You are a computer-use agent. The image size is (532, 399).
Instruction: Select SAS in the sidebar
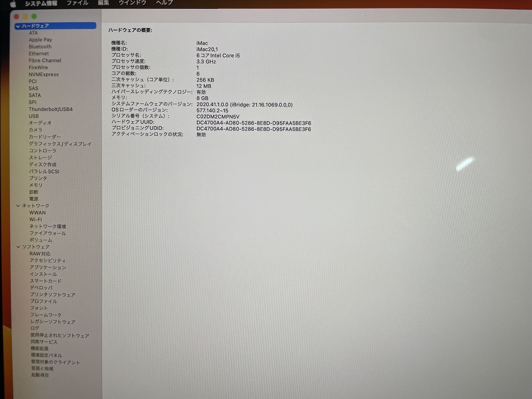coord(33,88)
